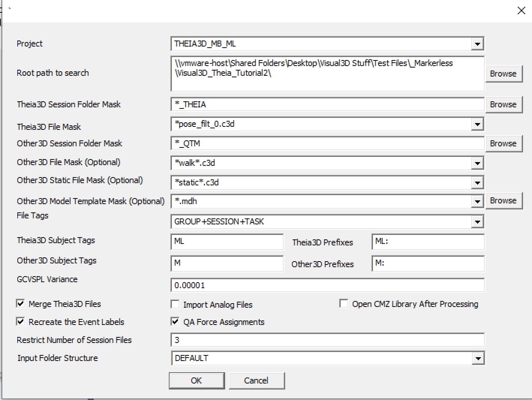
Task: Expand the File Tags dropdown
Action: pos(477,222)
